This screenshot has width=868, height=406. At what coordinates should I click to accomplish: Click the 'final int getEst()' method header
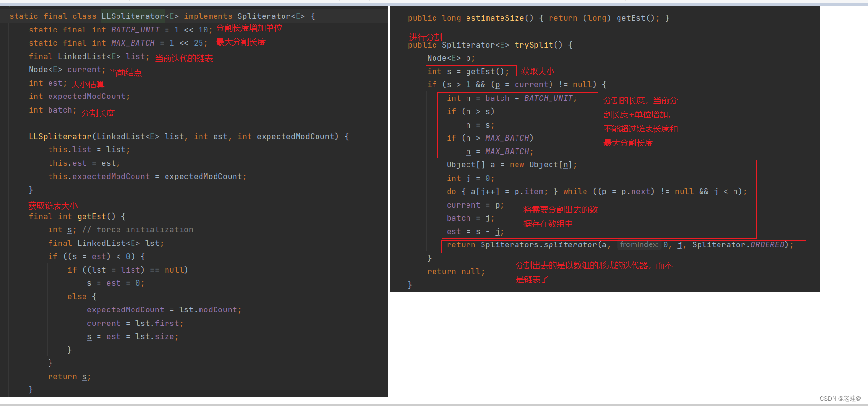77,217
